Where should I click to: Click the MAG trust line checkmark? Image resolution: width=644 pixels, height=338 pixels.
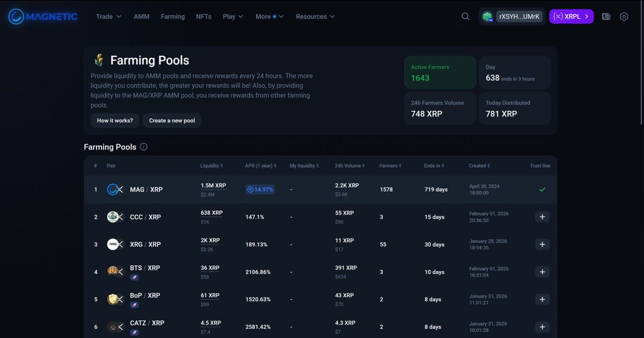542,190
